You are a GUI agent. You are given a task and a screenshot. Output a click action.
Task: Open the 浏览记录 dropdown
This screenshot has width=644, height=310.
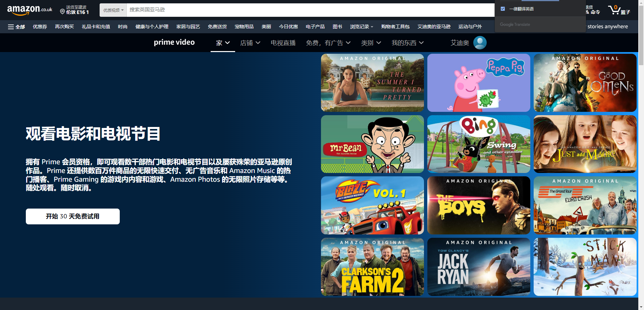pyautogui.click(x=362, y=27)
